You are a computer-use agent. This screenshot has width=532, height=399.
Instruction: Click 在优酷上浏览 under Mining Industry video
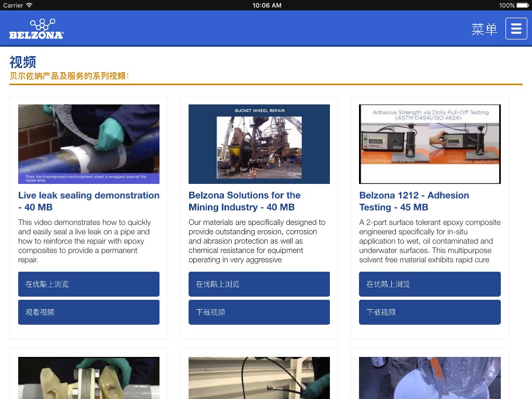[259, 284]
